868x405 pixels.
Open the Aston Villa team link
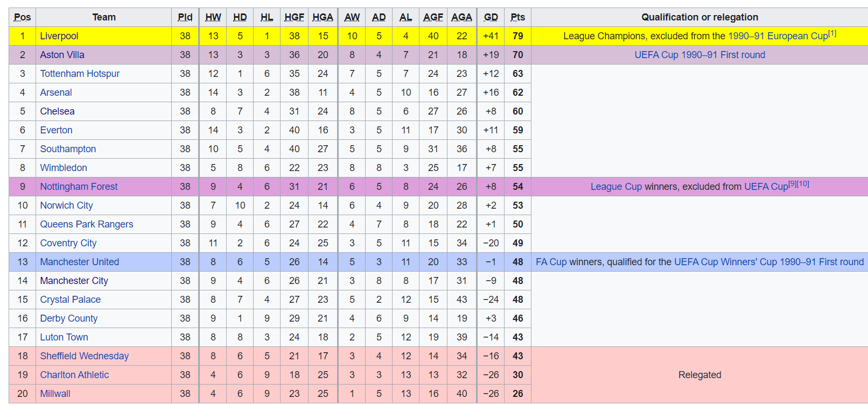[x=62, y=55]
